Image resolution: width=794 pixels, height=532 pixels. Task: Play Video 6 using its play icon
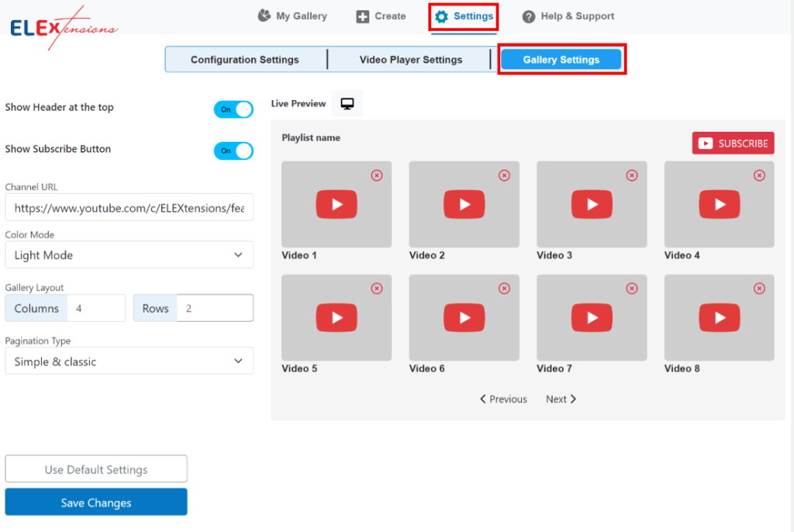tap(464, 318)
